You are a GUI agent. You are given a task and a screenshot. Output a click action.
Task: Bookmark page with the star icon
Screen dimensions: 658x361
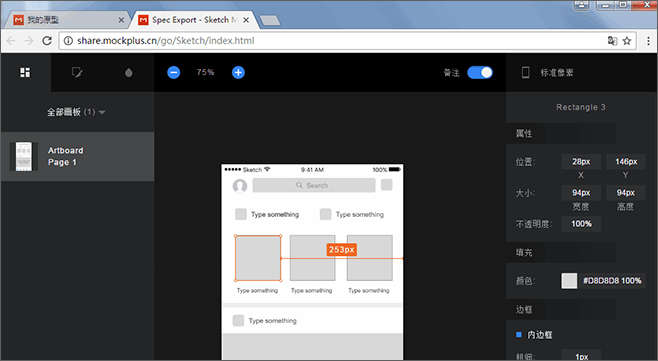627,41
